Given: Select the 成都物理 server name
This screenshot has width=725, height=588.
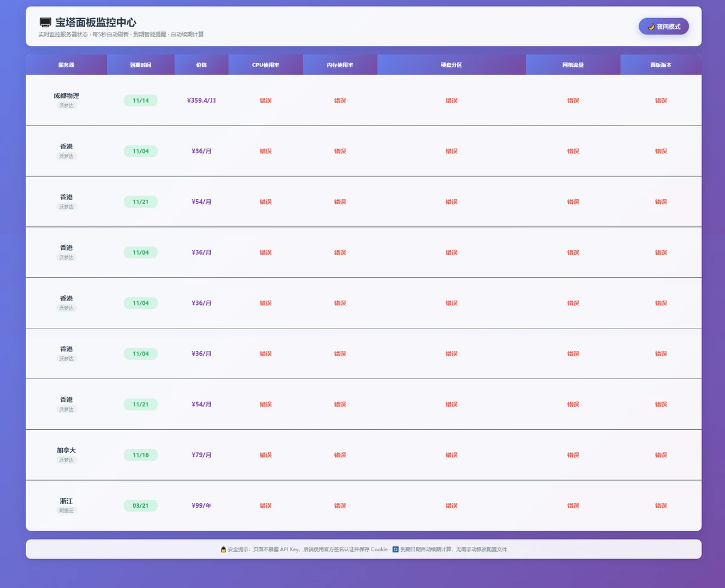Looking at the screenshot, I should pyautogui.click(x=66, y=95).
